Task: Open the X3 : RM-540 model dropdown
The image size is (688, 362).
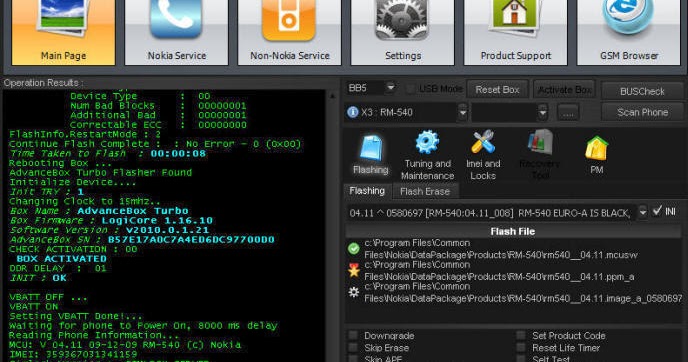Action: 462,113
